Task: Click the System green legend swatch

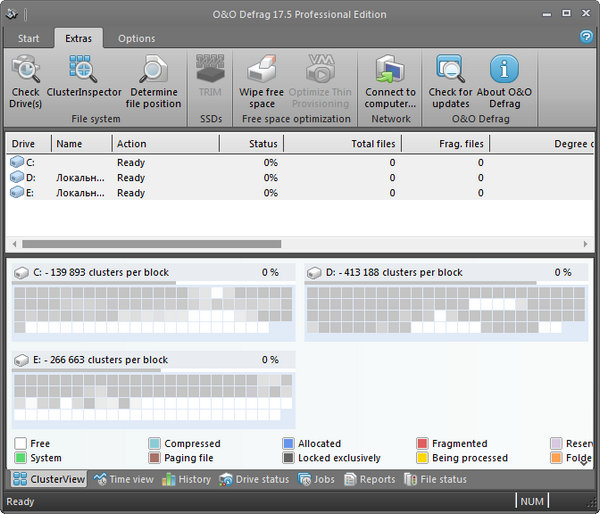Action: coord(20,458)
